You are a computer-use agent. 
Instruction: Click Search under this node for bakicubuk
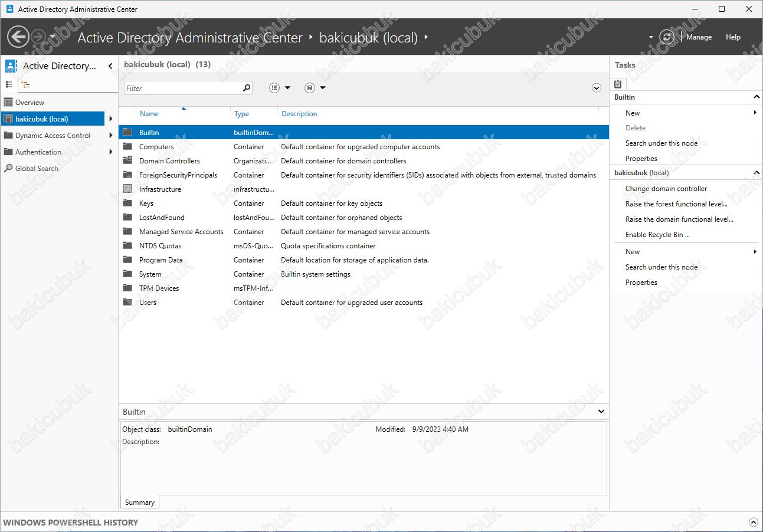[x=662, y=267]
